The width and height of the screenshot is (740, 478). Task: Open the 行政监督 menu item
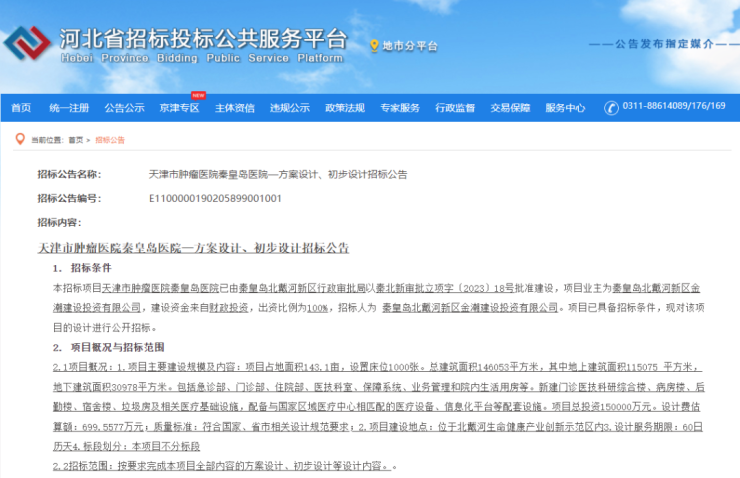(455, 108)
